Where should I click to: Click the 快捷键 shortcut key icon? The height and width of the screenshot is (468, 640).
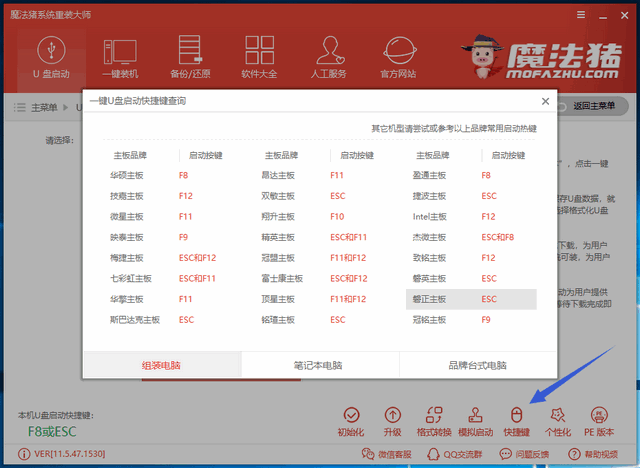coord(516,421)
